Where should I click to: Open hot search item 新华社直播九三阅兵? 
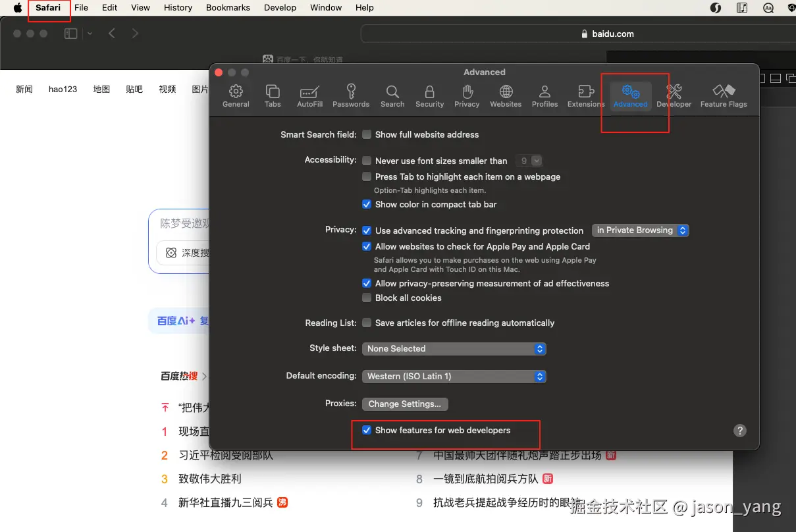coord(225,502)
